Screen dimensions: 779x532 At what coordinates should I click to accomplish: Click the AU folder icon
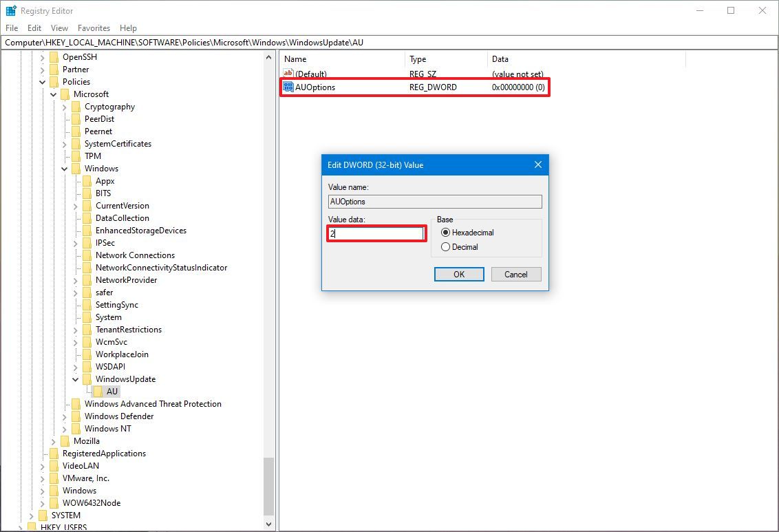click(x=98, y=392)
